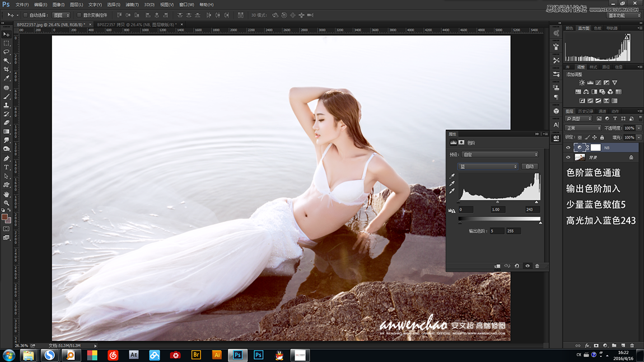
Task: Open the 滤镜(T) menu
Action: coord(132,4)
